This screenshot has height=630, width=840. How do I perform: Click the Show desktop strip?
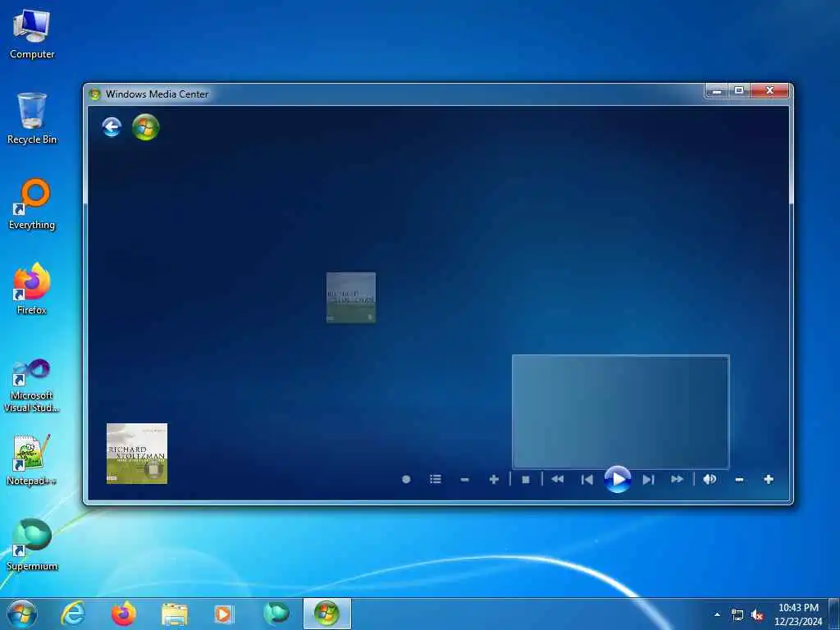(x=834, y=614)
